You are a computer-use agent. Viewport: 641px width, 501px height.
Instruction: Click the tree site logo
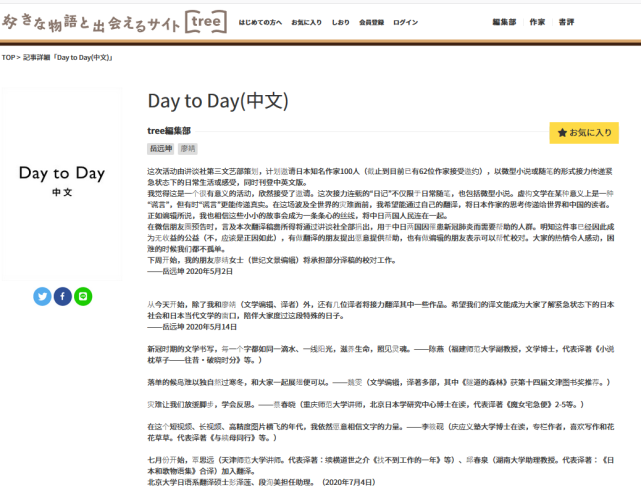tap(114, 22)
